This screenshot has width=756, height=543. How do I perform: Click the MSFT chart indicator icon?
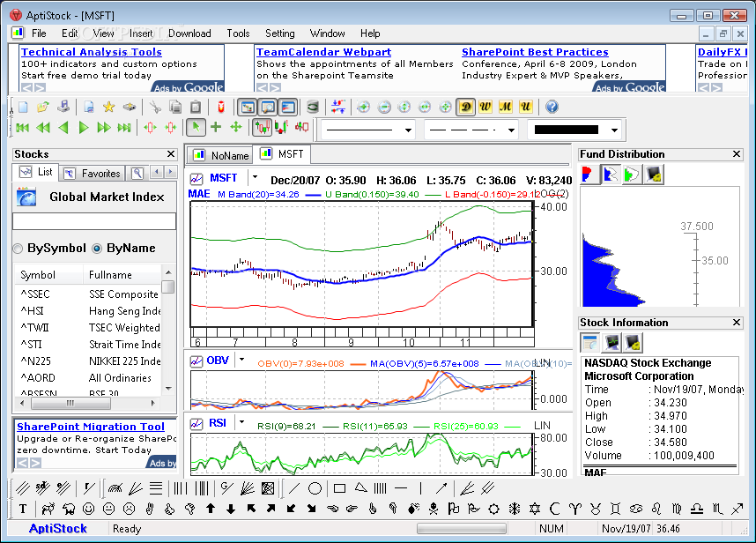point(196,178)
